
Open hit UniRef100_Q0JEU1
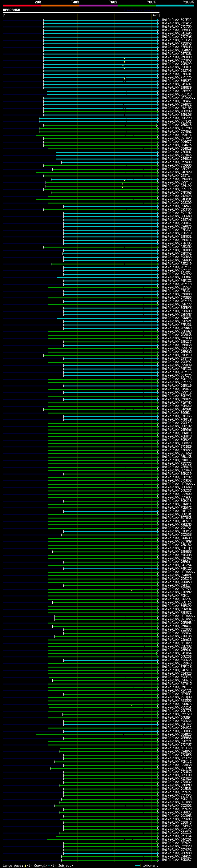(x=177, y=789)
